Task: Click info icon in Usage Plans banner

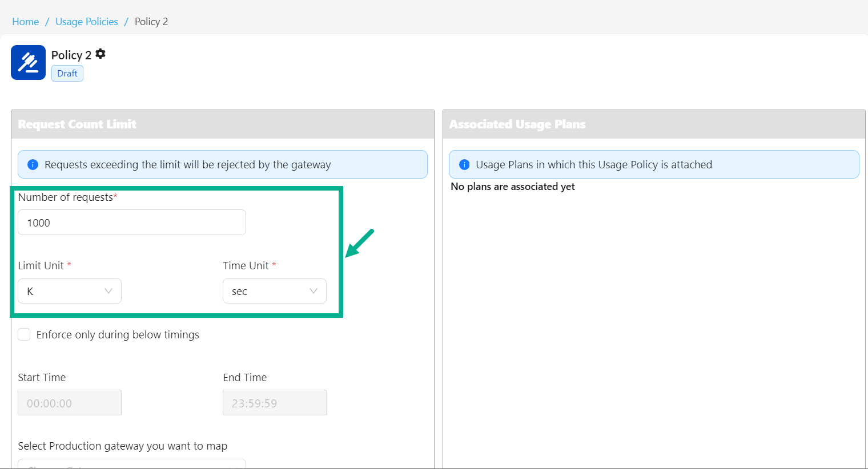Action: click(x=464, y=165)
